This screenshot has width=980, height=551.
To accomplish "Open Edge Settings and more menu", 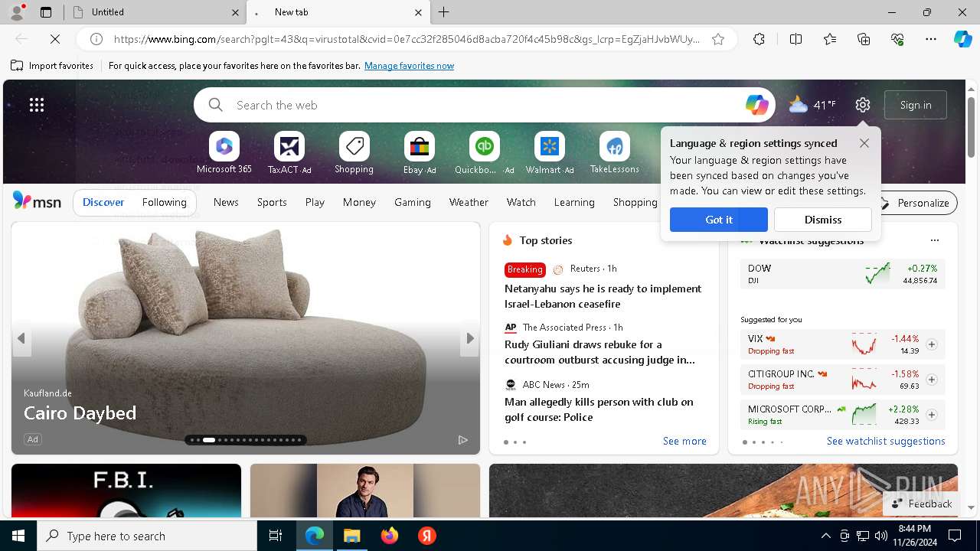I will [931, 39].
